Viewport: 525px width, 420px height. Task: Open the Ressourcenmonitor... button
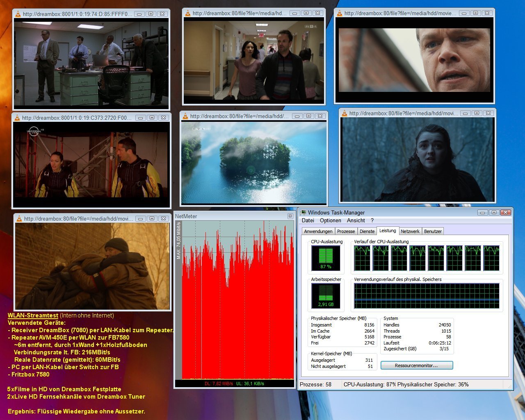(417, 365)
